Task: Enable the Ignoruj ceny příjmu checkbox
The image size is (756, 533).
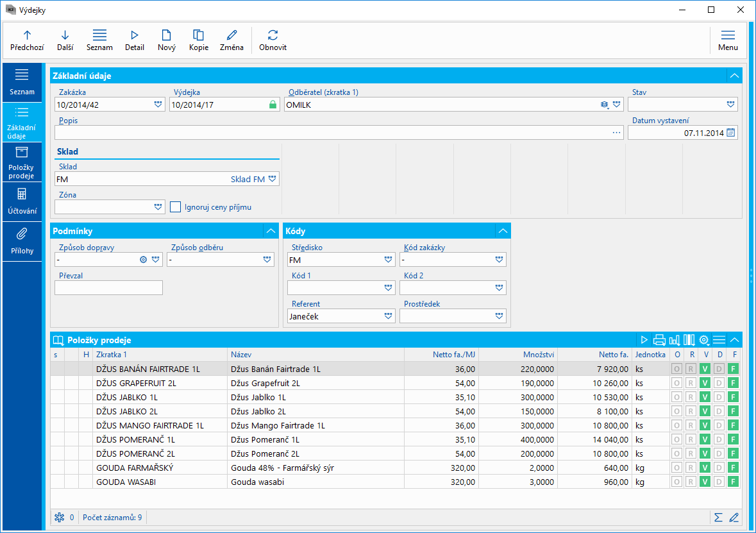Action: click(x=176, y=207)
